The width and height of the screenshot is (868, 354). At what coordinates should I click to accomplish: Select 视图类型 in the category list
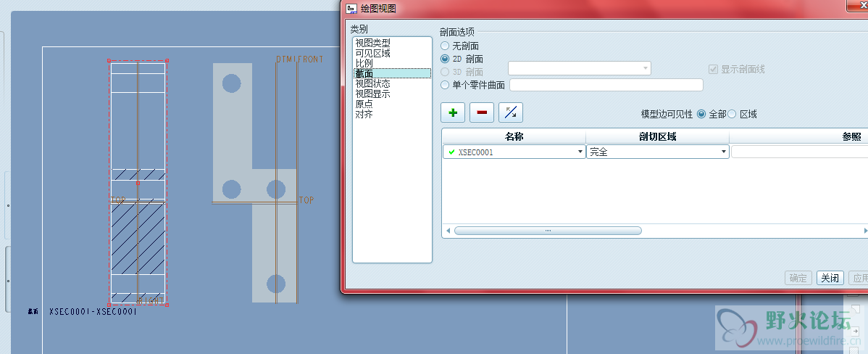pyautogui.click(x=372, y=44)
